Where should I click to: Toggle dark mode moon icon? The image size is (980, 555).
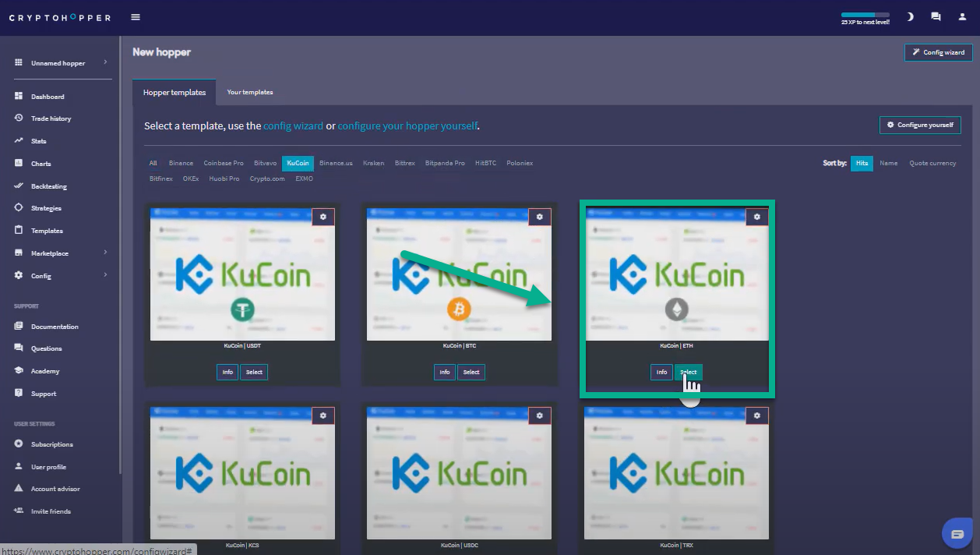coord(910,17)
